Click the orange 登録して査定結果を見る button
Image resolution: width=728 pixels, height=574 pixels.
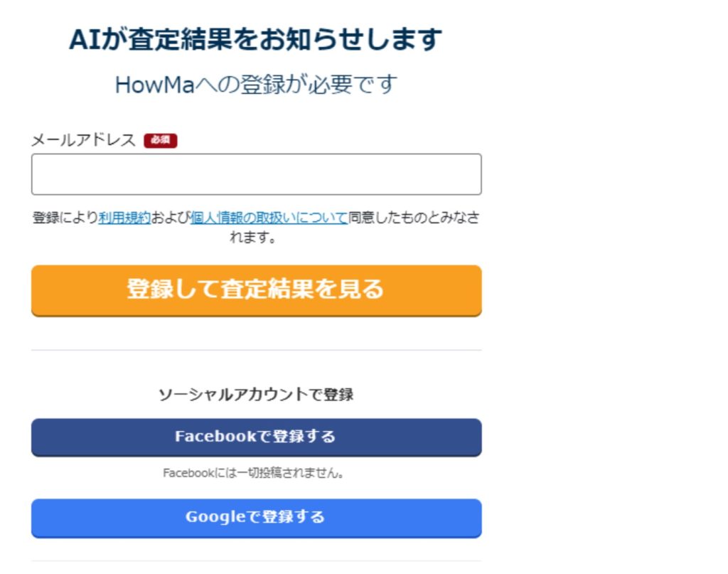pos(256,291)
